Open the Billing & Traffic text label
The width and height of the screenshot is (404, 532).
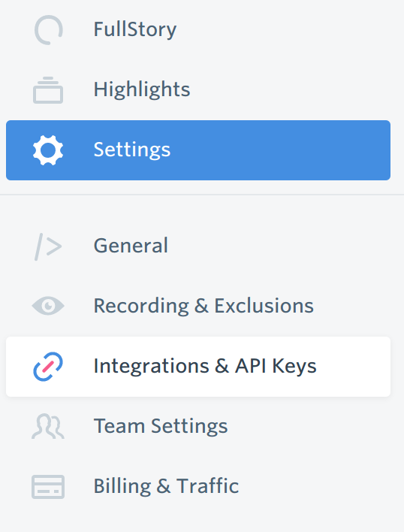[166, 486]
